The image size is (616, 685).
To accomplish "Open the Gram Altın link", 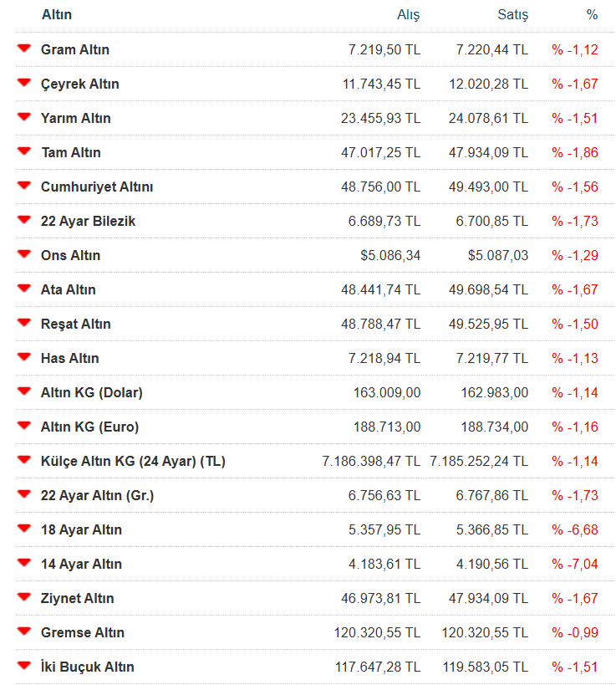I will [x=75, y=50].
